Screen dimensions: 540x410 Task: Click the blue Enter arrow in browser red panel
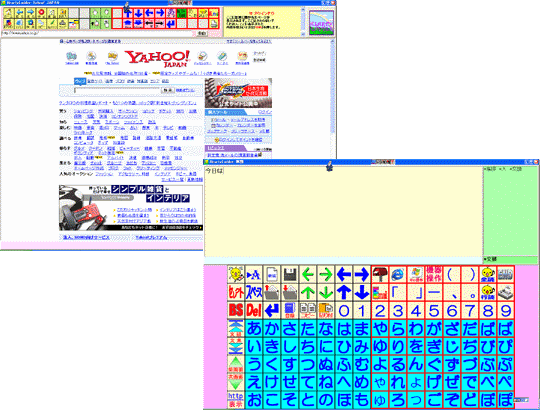(x=170, y=24)
